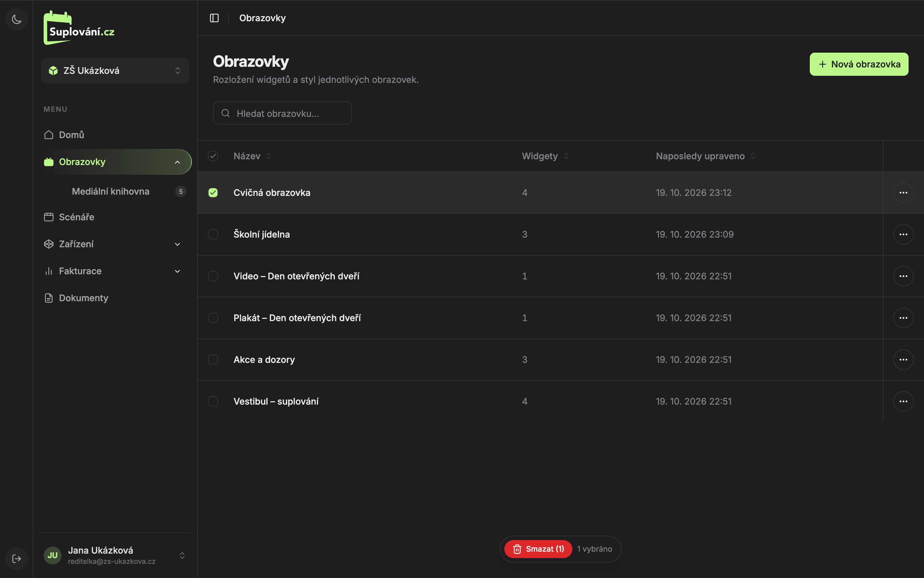Image resolution: width=924 pixels, height=578 pixels.
Task: Open the Jana Ukázková account menu
Action: tap(115, 555)
